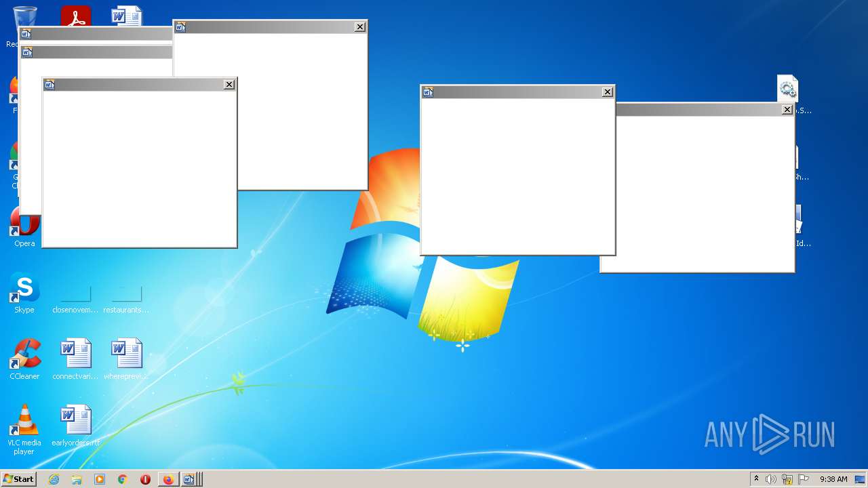The width and height of the screenshot is (868, 488).
Task: Show hidden system tray icons
Action: pos(756,479)
